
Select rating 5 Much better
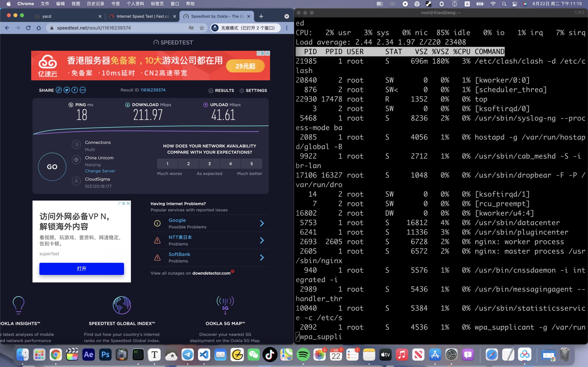coord(252,164)
